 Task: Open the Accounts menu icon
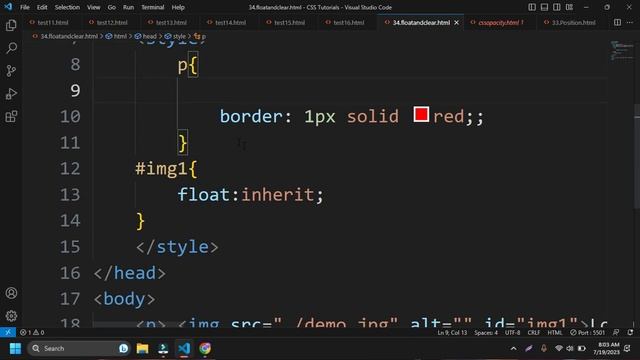coord(11,293)
